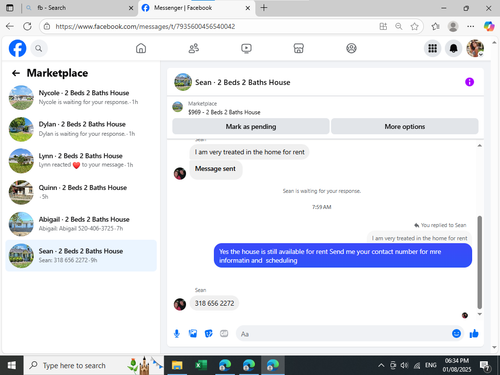Close the fb - Search tab
The height and width of the screenshot is (375, 500).
pos(131,8)
